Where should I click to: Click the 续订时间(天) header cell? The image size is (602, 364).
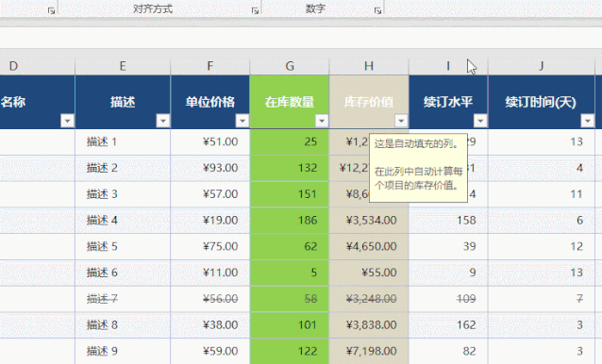click(542, 102)
